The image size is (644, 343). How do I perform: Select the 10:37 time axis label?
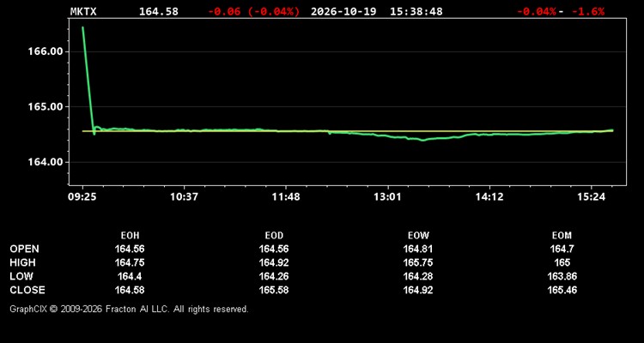184,197
